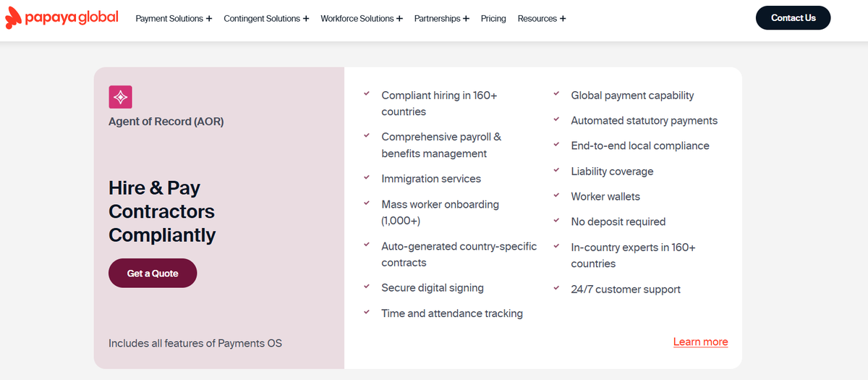Click the No deposit required text
The height and width of the screenshot is (380, 868).
click(x=618, y=221)
